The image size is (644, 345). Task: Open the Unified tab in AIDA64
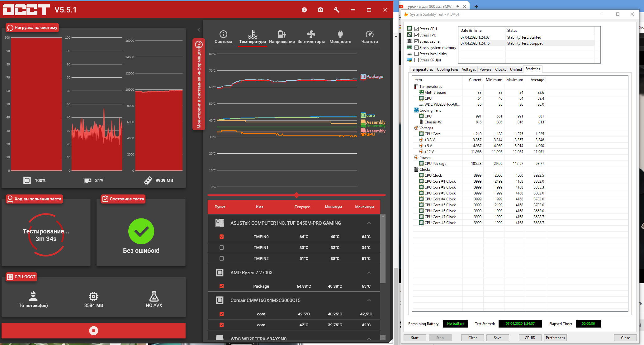(x=516, y=69)
